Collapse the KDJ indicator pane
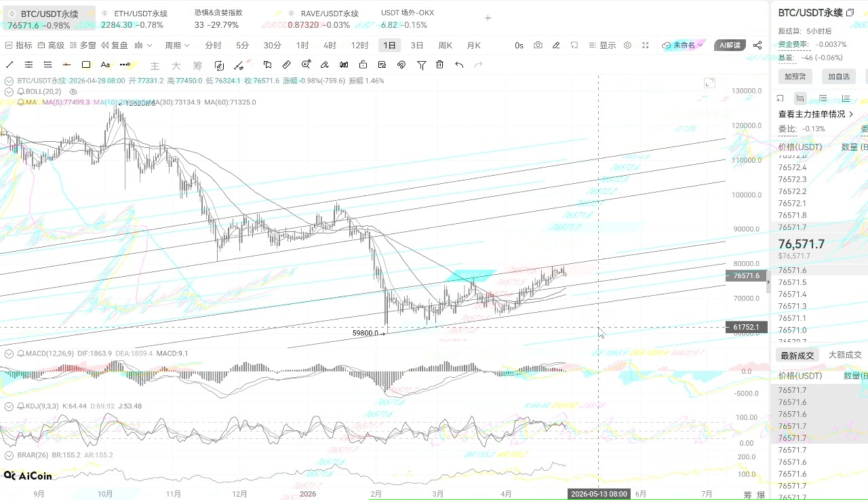Viewport: 868px width, 500px height. pos(9,406)
